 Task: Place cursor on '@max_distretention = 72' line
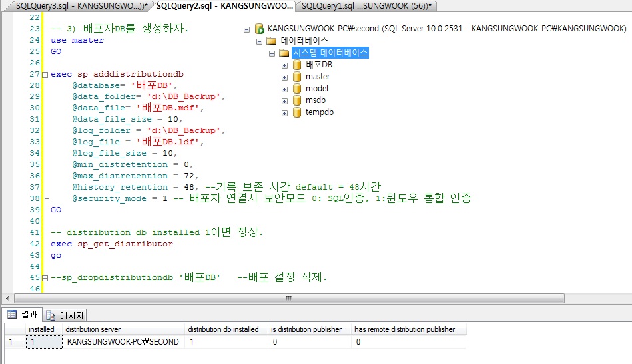point(135,176)
